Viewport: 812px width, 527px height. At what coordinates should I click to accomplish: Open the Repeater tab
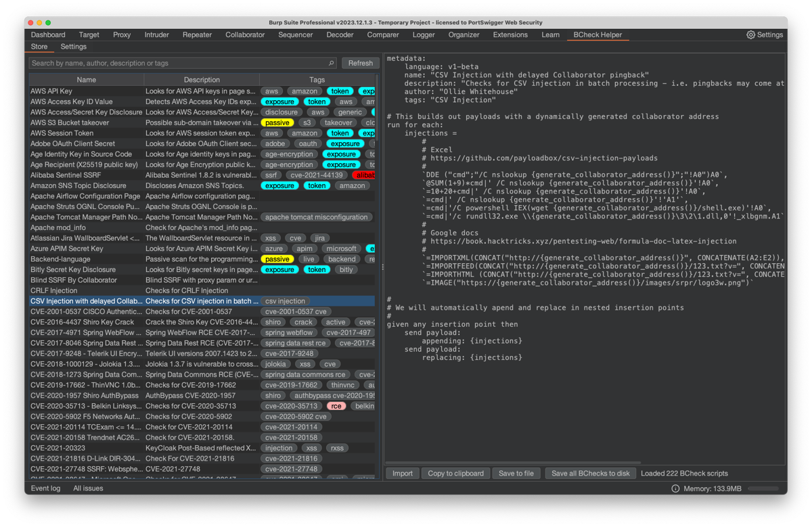[197, 35]
